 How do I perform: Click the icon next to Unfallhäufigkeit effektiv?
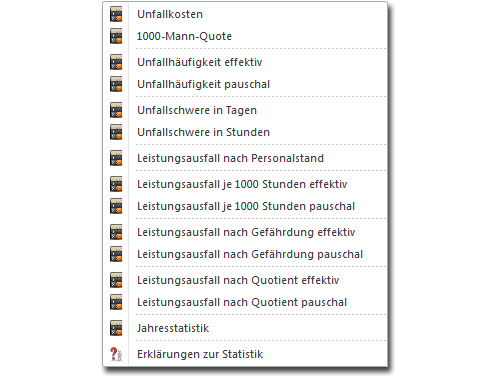click(116, 62)
